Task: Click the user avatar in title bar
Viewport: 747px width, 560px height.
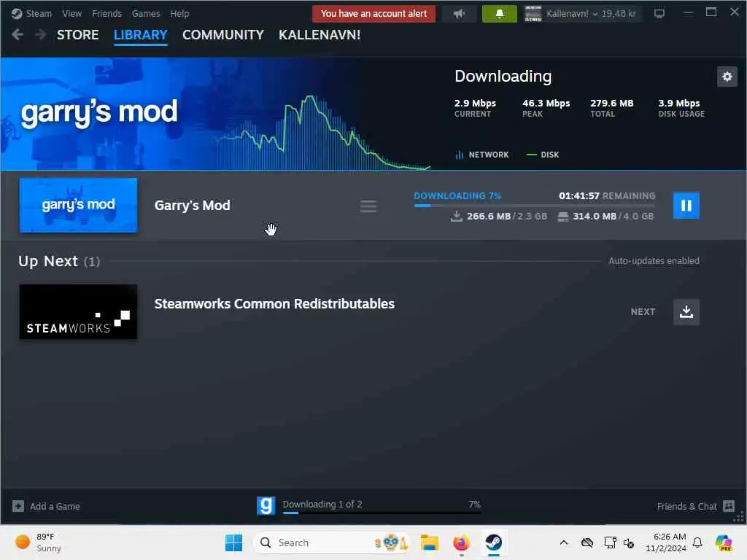Action: [x=533, y=14]
